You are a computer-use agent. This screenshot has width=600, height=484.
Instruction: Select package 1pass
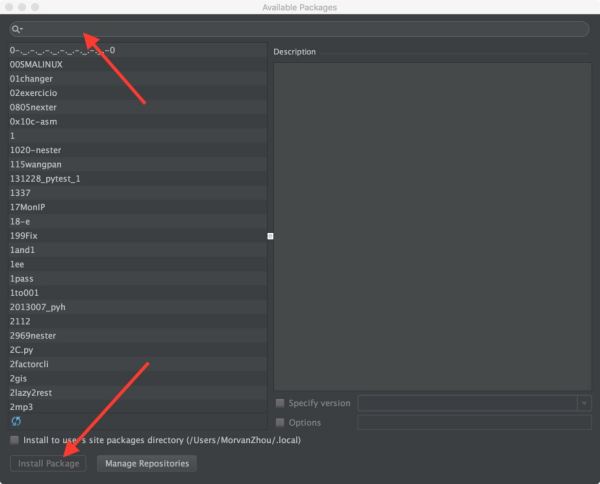(x=138, y=279)
